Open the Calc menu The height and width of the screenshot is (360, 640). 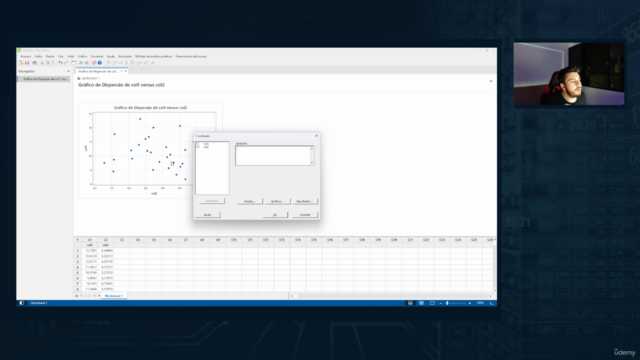click(61, 56)
